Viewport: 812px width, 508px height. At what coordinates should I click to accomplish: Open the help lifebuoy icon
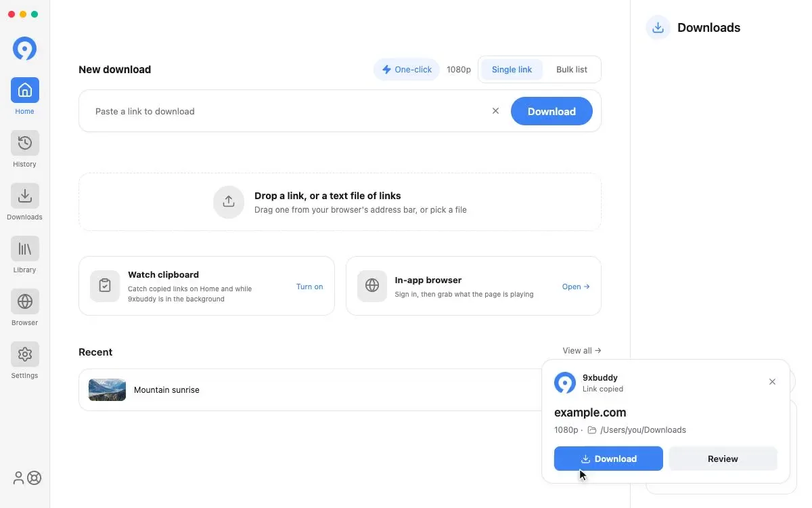[34, 478]
